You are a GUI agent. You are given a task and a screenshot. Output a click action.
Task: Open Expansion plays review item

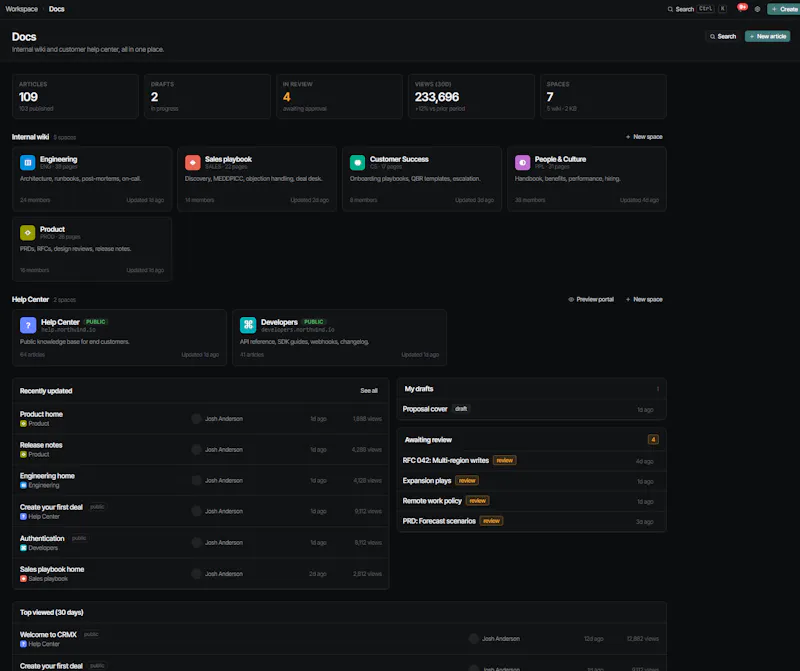[427, 481]
